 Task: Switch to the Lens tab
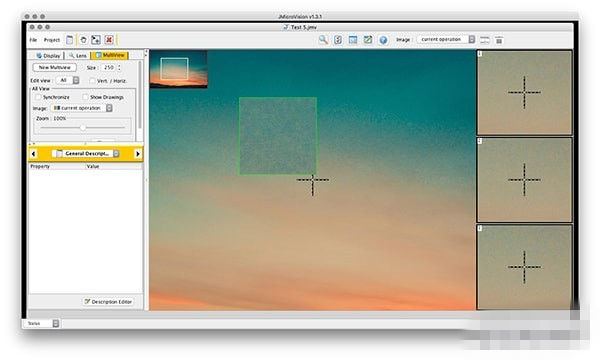click(x=78, y=55)
